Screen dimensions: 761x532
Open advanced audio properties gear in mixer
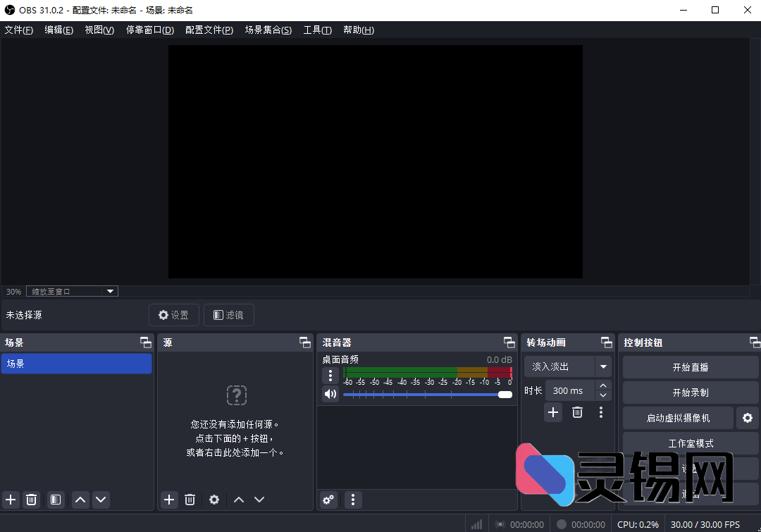328,500
